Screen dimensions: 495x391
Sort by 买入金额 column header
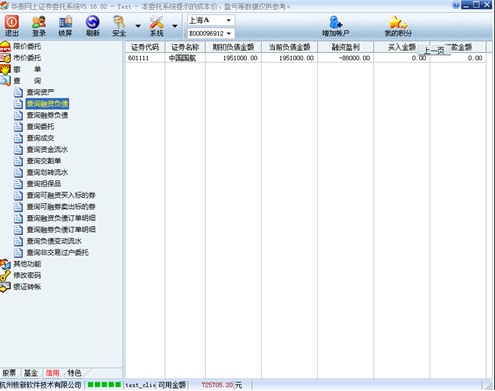pyautogui.click(x=402, y=47)
